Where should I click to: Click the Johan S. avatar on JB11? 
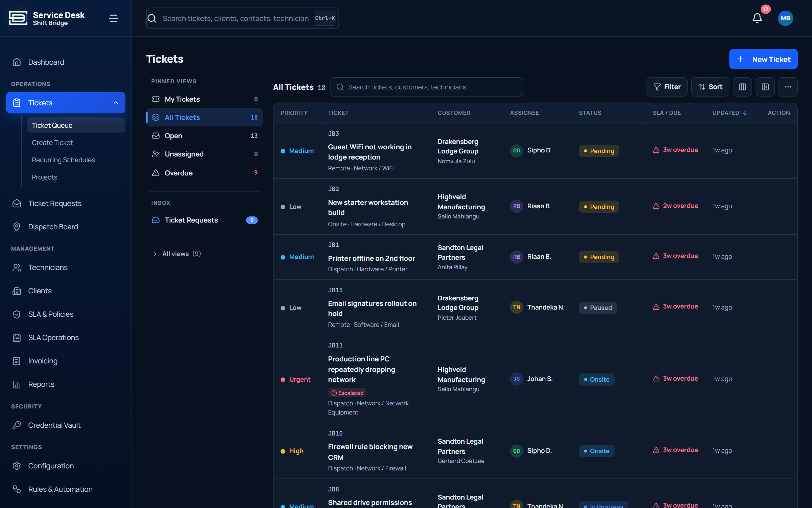pos(516,379)
